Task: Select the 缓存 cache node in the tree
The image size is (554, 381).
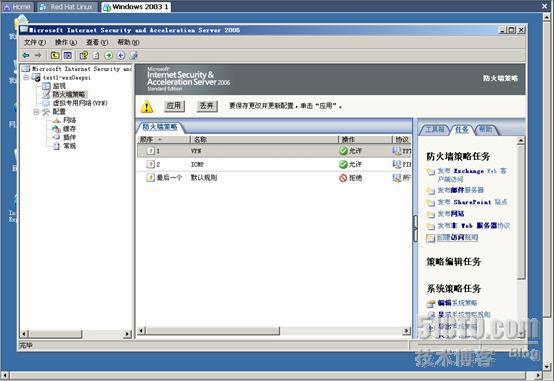Action: (69, 129)
